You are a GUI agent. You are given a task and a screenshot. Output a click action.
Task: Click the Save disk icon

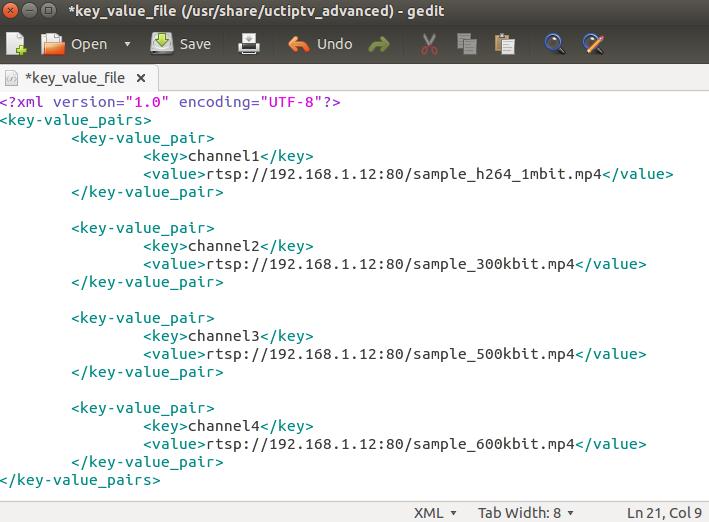coord(161,43)
